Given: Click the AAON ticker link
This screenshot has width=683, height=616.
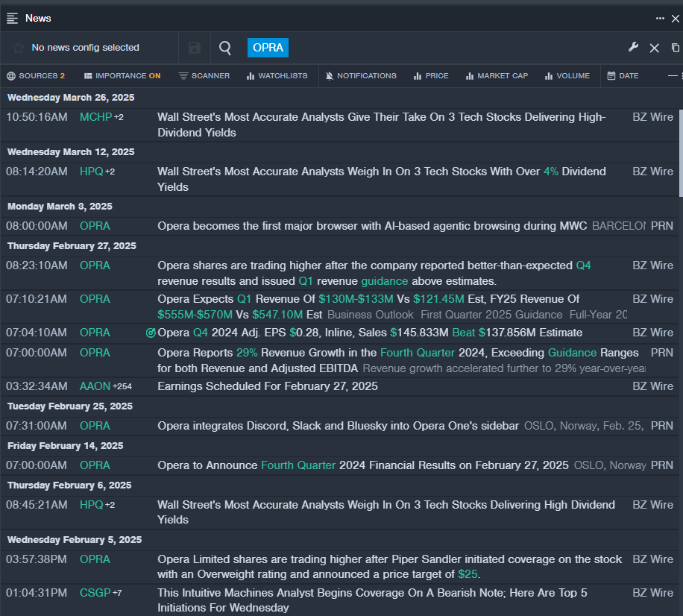Looking at the screenshot, I should point(95,386).
